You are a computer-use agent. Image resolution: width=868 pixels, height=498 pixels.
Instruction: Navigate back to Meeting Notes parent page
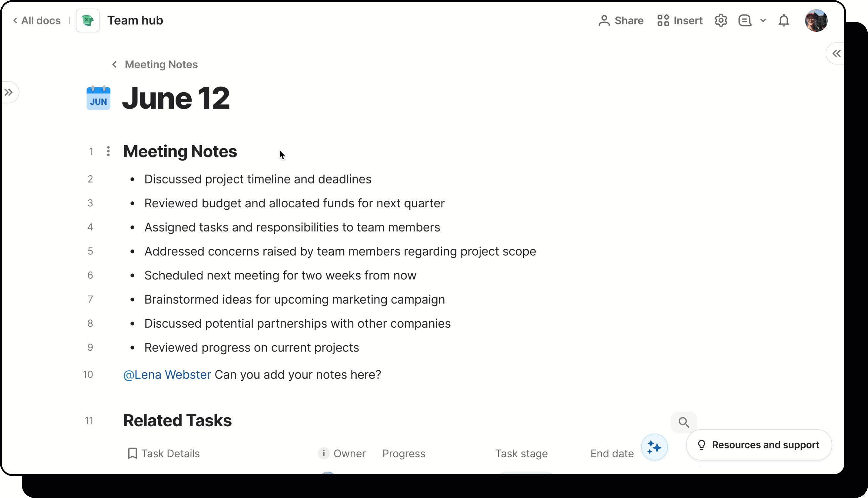155,64
